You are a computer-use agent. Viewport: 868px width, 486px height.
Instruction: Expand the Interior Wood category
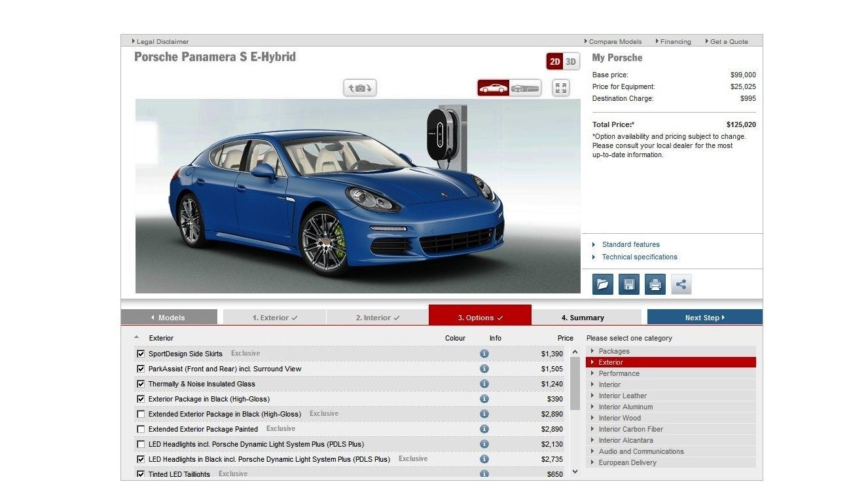671,418
